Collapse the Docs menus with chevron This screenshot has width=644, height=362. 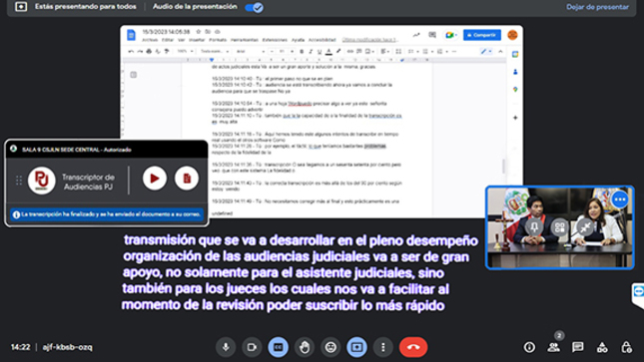pyautogui.click(x=500, y=51)
